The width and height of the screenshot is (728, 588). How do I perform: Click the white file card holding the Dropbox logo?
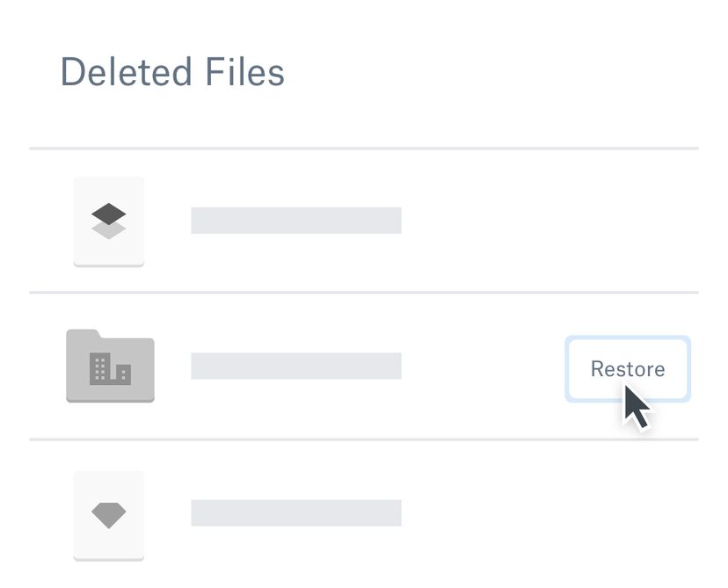[x=108, y=221]
